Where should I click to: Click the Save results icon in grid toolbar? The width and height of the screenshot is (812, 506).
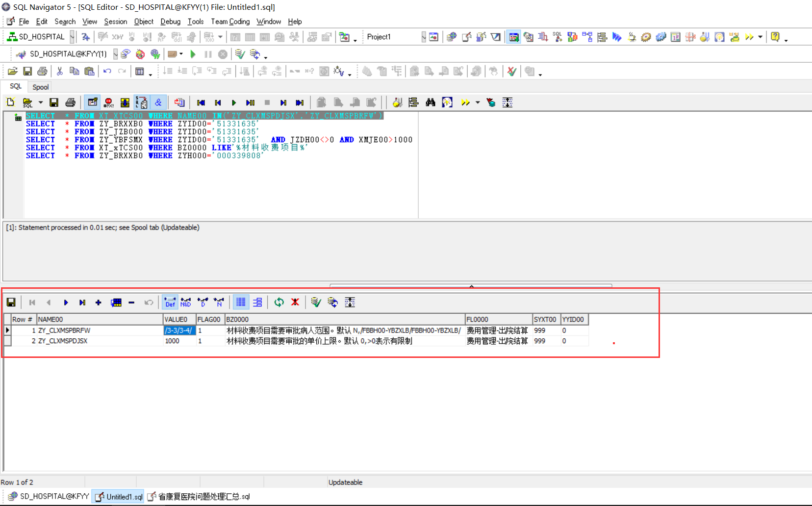tap(11, 303)
